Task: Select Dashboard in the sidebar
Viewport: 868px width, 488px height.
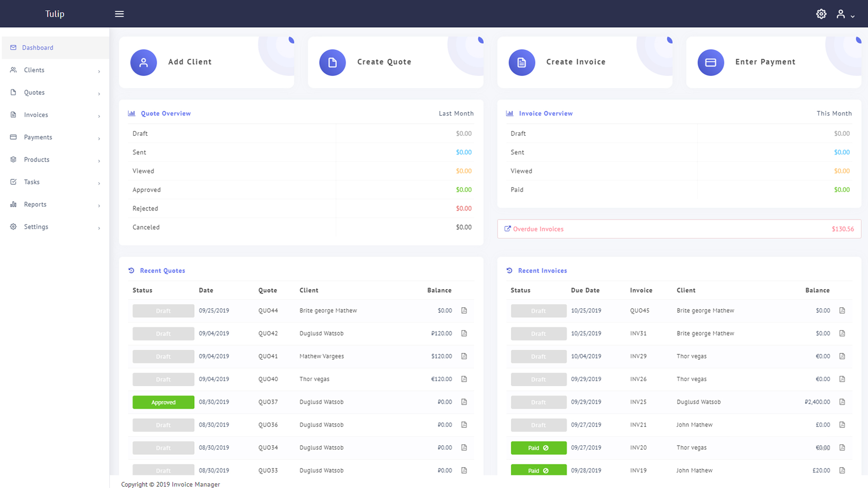Action: click(x=38, y=47)
